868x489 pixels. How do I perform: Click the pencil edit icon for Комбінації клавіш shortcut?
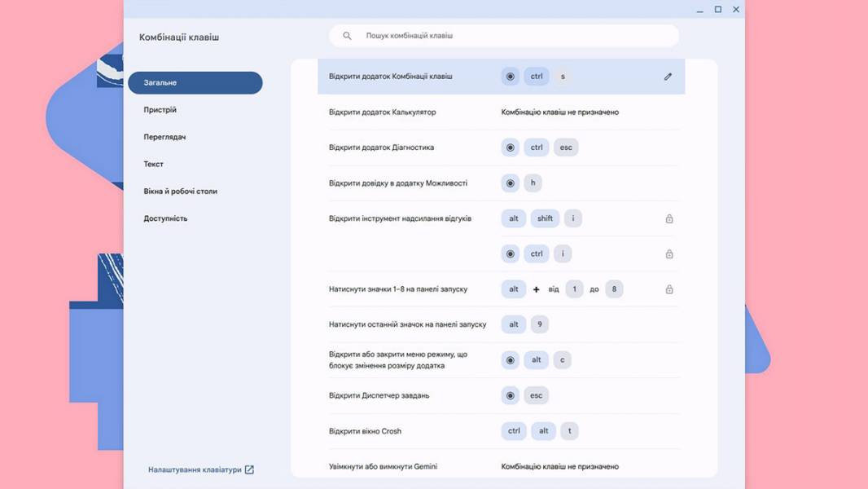tap(668, 77)
